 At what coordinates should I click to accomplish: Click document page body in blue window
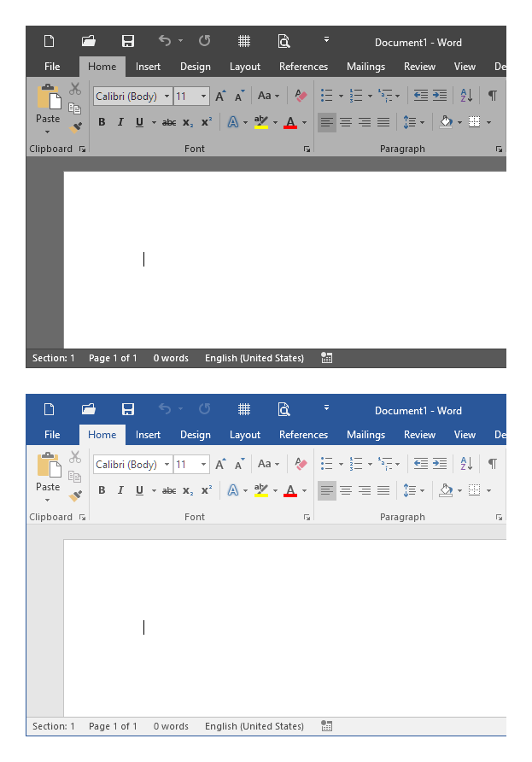(x=284, y=628)
